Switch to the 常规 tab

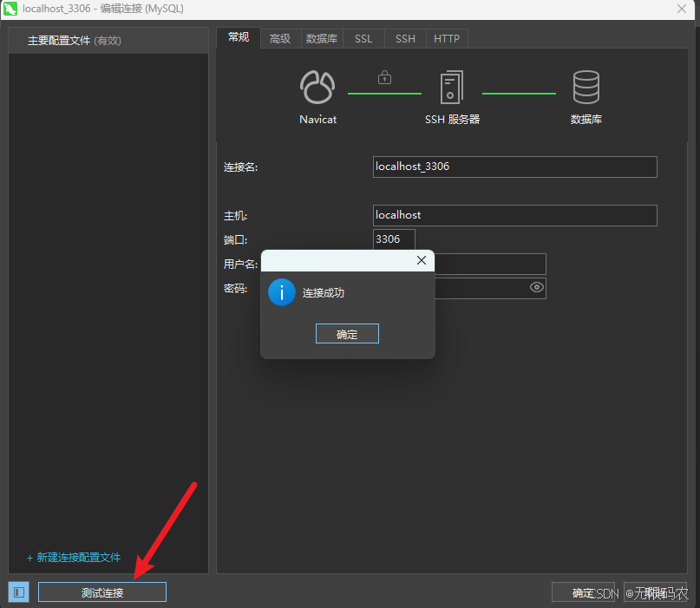(x=238, y=38)
